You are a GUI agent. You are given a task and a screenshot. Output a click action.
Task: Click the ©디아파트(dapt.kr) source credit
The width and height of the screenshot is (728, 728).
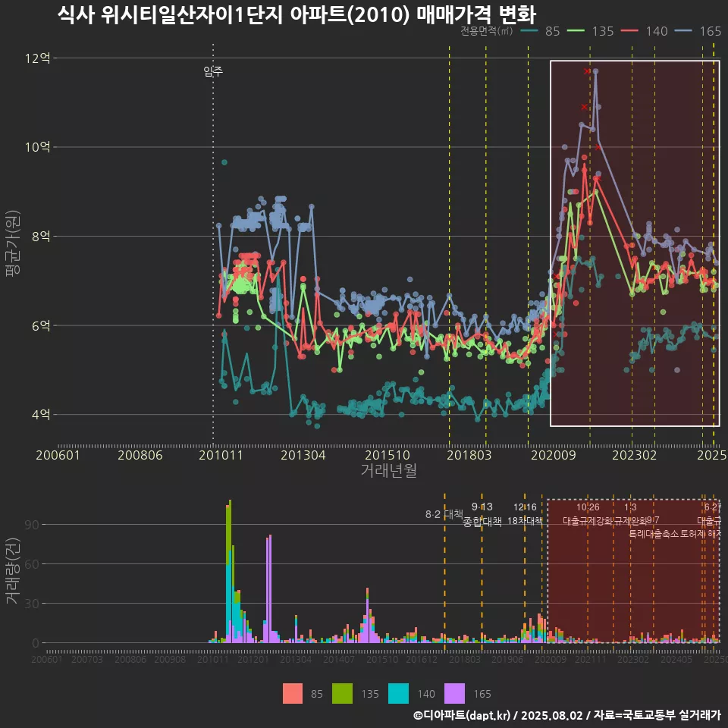(462, 715)
